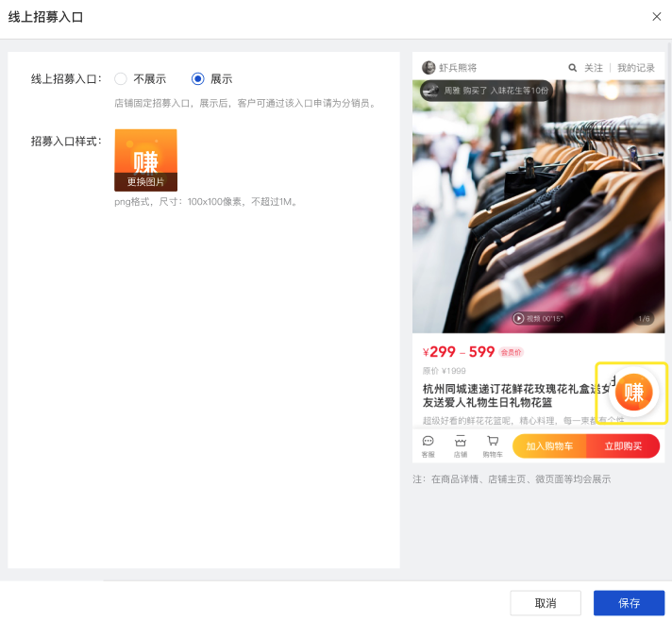Click the 店铺 store icon
The image size is (672, 621).
pos(461,446)
